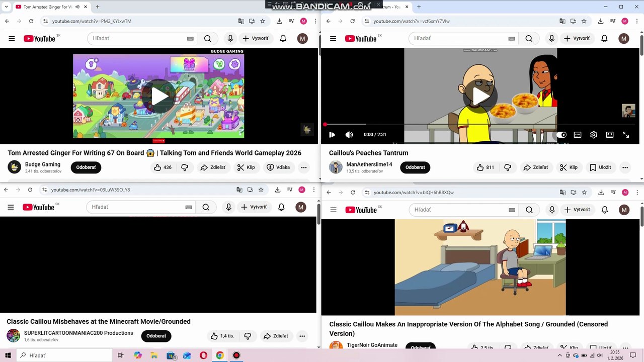Like the Caillou's Peaches Tantrum video
The height and width of the screenshot is (362, 644).
click(x=486, y=167)
